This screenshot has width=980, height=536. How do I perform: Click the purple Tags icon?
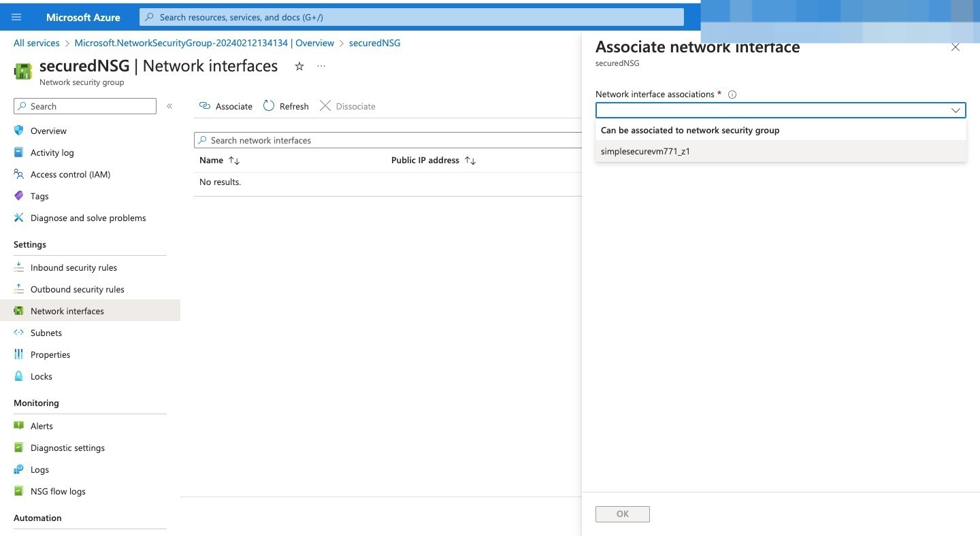(19, 196)
